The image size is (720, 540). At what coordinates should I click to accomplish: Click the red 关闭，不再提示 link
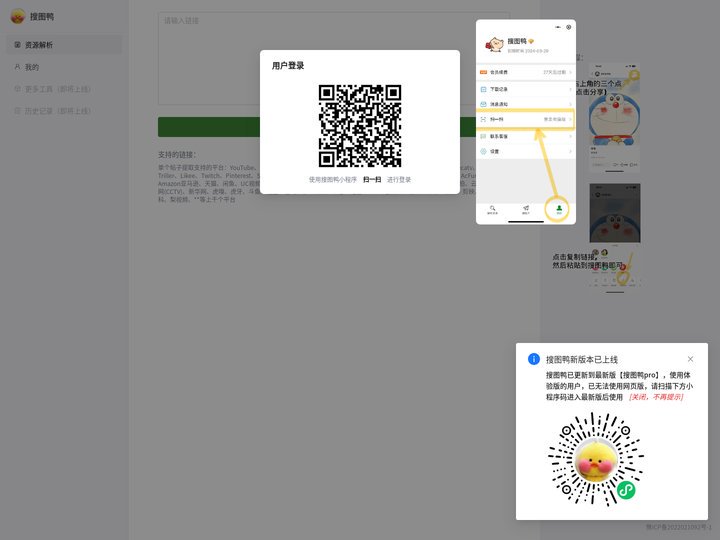656,397
